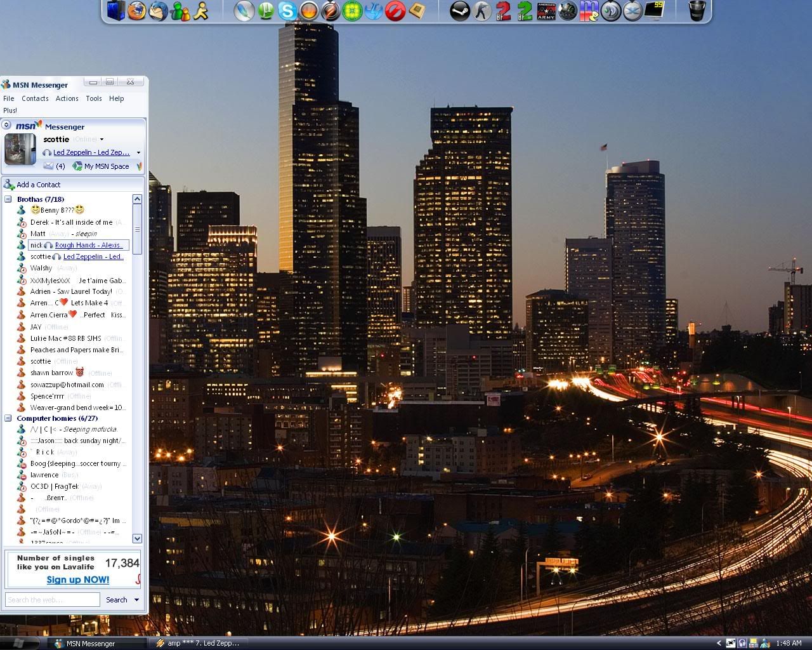The width and height of the screenshot is (812, 650).
Task: Open America's Army game icon
Action: (x=546, y=11)
